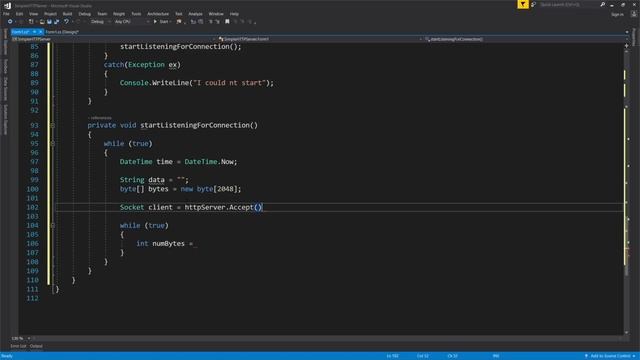Open the File menu
Viewport: 640px width, 360px height.
point(6,14)
